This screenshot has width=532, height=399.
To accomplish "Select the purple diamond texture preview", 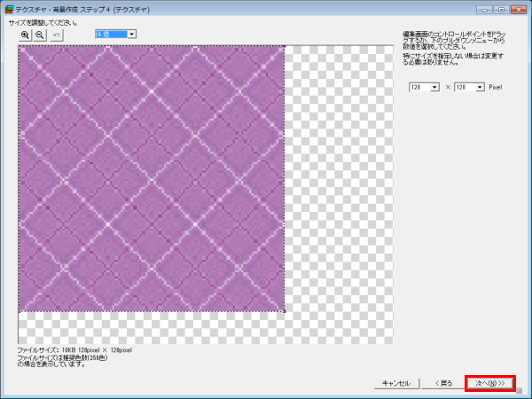I will coord(151,177).
